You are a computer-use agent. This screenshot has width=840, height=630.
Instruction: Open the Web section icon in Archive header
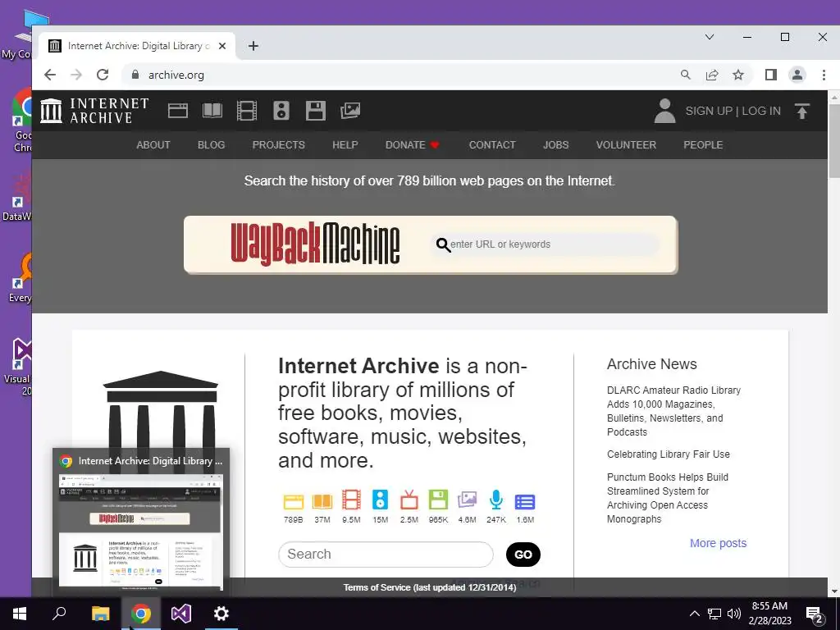[178, 111]
